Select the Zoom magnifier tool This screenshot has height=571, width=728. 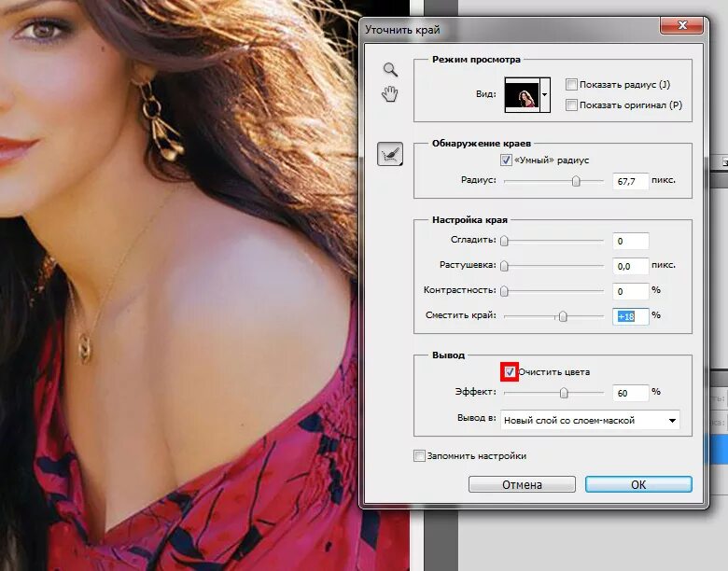390,70
